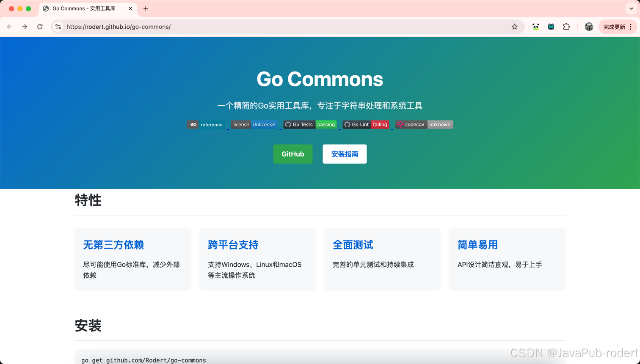Open the codecov unknown badge
Screen dimensions: 640x364
point(424,124)
